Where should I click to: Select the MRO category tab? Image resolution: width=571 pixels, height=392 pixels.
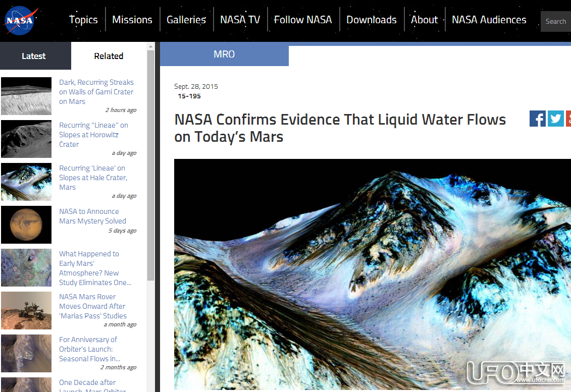(x=224, y=54)
